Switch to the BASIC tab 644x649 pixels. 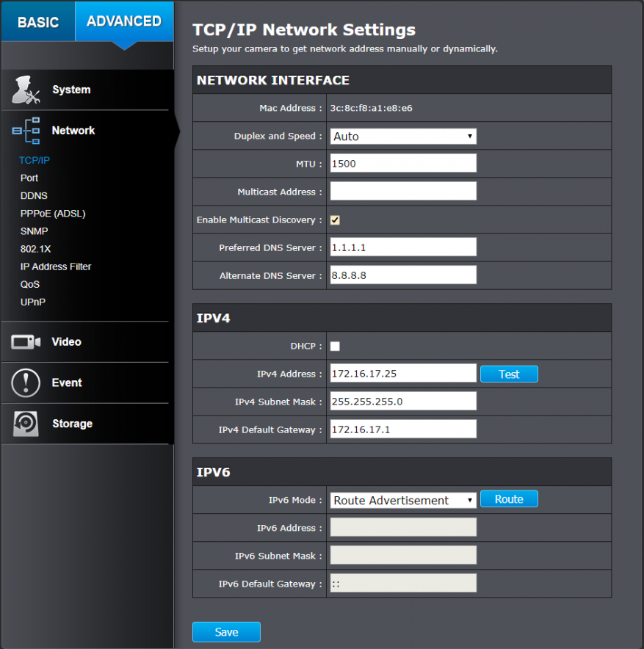click(x=37, y=21)
